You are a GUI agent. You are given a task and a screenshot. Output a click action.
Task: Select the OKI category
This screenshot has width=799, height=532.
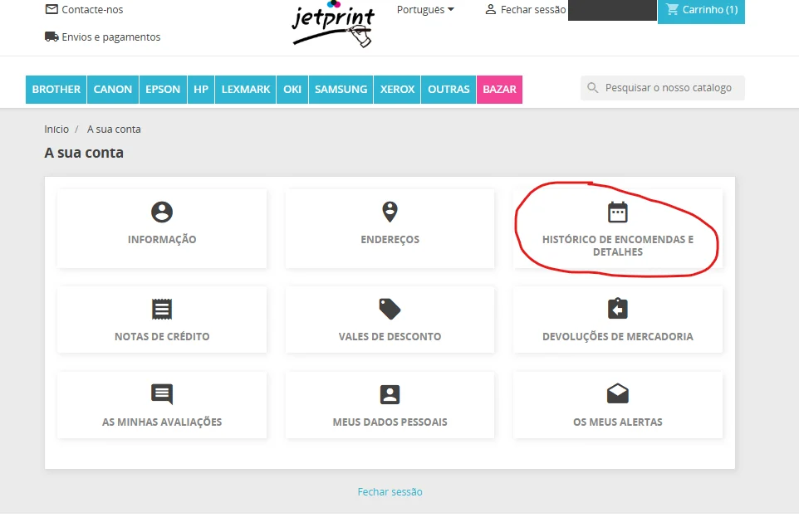[292, 90]
